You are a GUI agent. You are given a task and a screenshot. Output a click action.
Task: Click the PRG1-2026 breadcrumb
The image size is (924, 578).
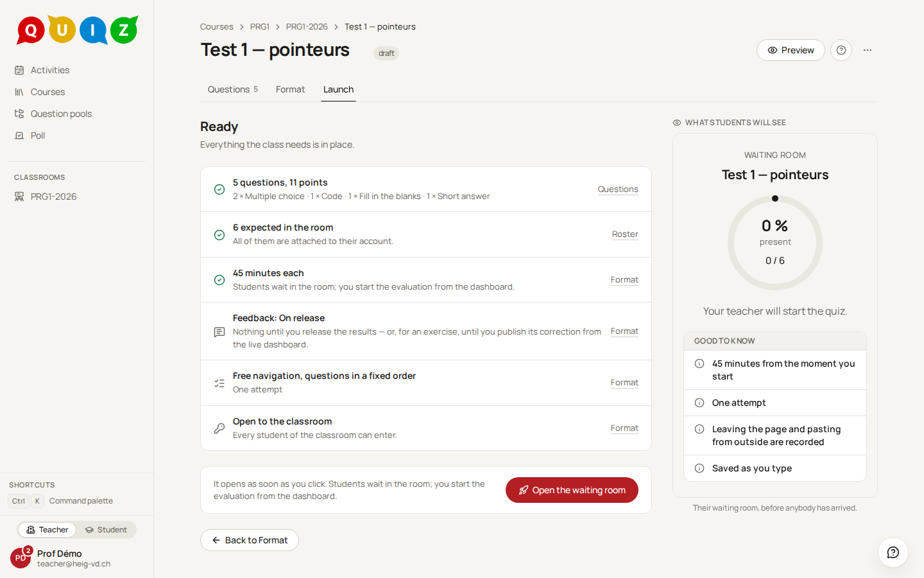click(307, 26)
